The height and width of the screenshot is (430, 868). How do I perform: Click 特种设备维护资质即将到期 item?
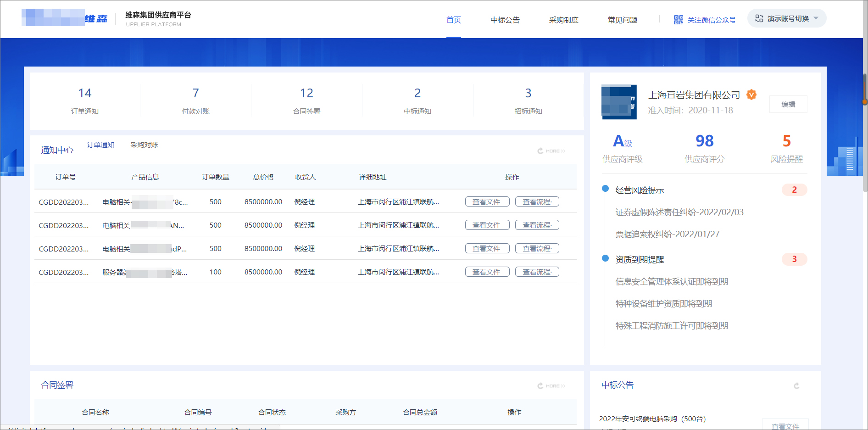664,303
